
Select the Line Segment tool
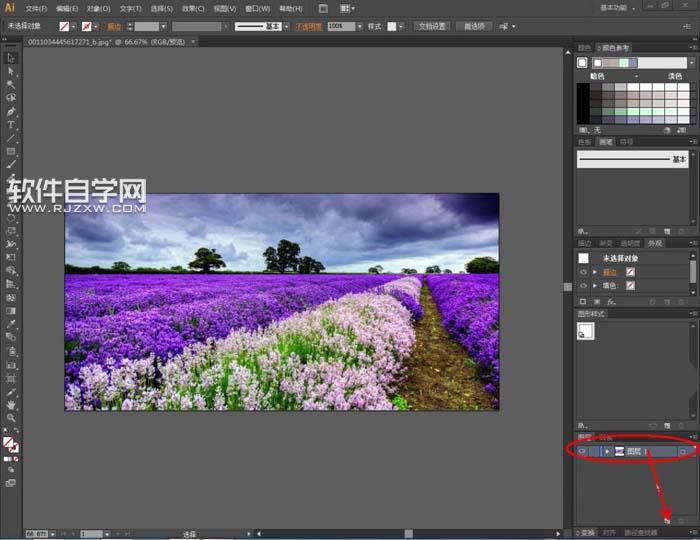pos(11,137)
